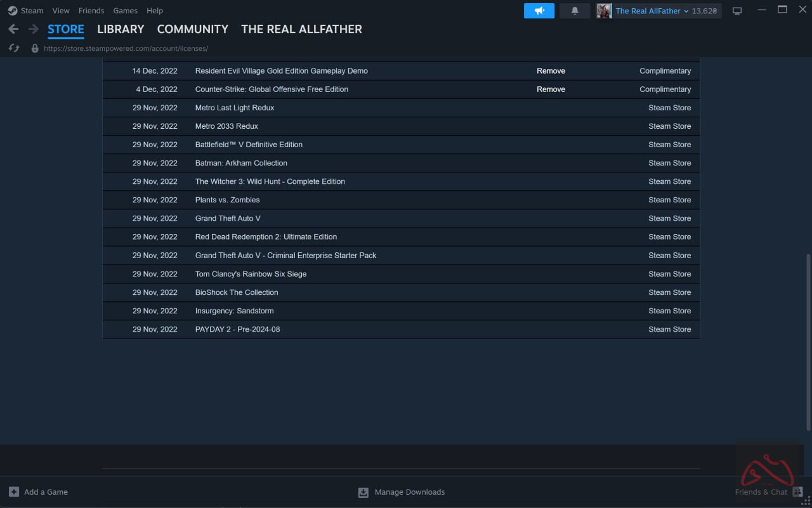Click the Add a Game plus icon

14,492
